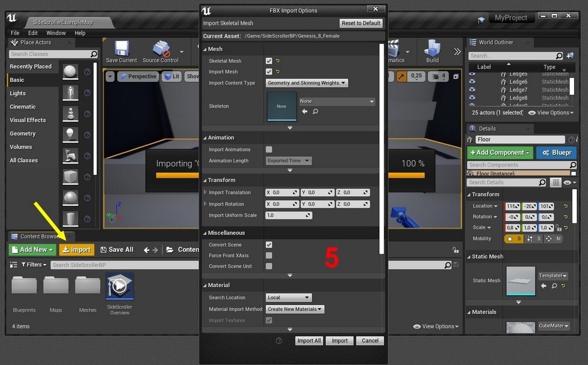Click the green Add Component button
The height and width of the screenshot is (365, 588).
tap(500, 152)
